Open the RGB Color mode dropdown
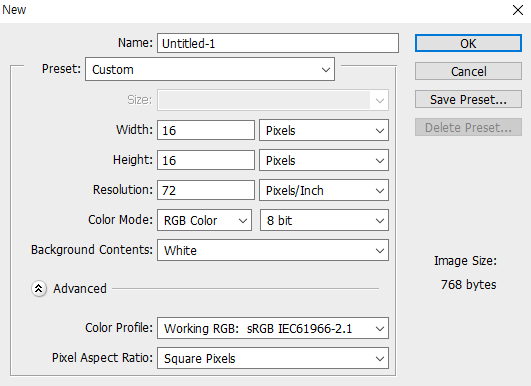This screenshot has width=531, height=386. 205,220
